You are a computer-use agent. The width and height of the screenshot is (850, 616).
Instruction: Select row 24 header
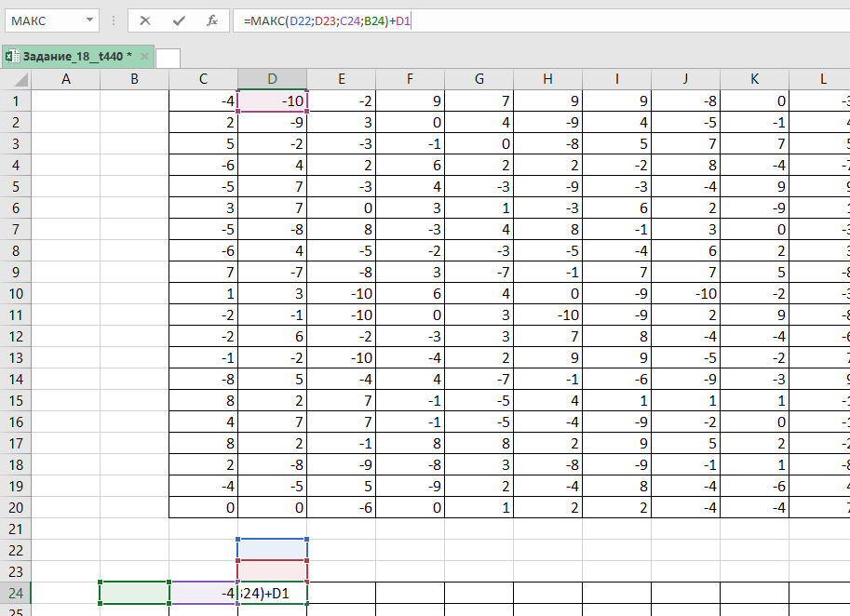click(15, 593)
